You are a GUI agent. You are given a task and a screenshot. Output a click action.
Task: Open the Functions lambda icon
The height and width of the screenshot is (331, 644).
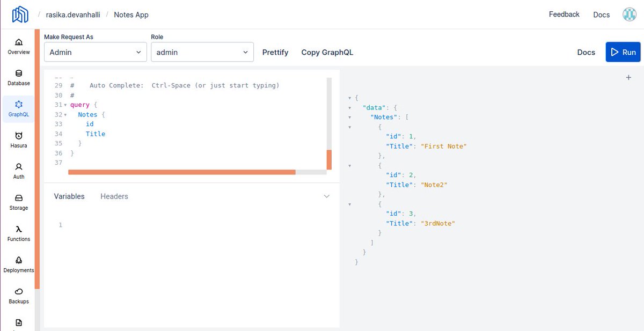tap(19, 229)
